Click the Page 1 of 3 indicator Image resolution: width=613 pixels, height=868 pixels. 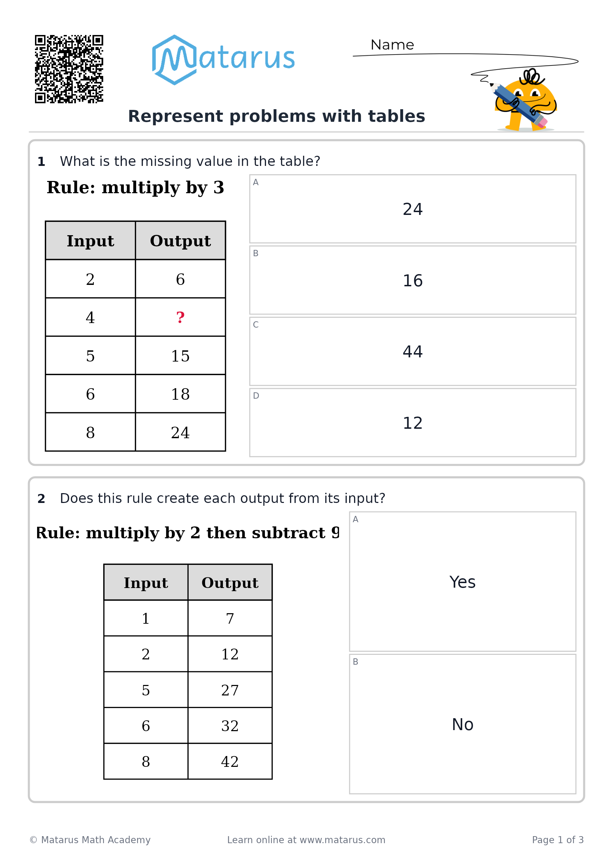point(558,840)
